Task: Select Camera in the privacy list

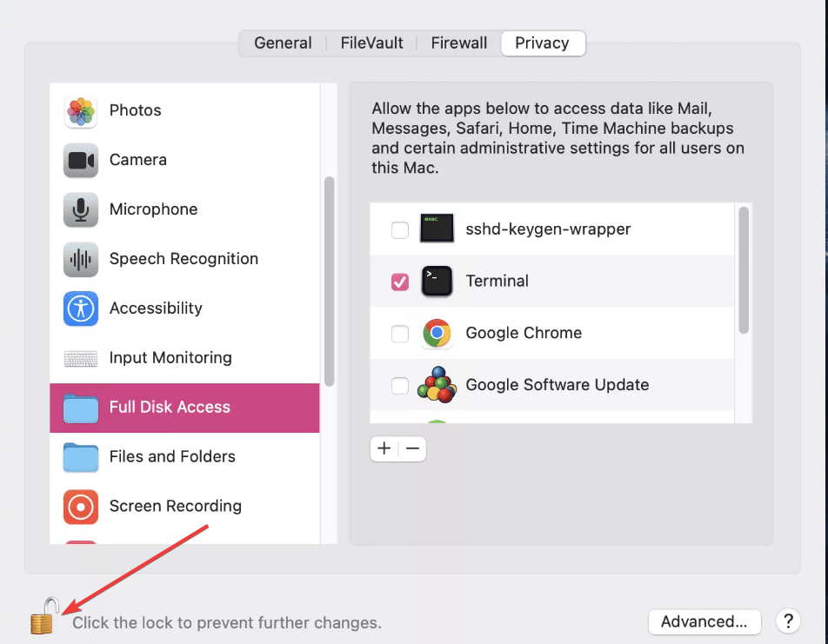Action: point(137,160)
